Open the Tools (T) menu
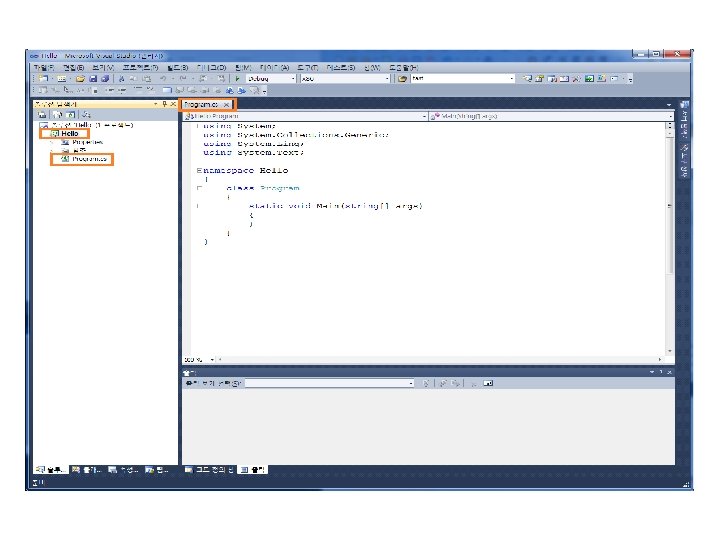720x540 pixels. point(308,68)
